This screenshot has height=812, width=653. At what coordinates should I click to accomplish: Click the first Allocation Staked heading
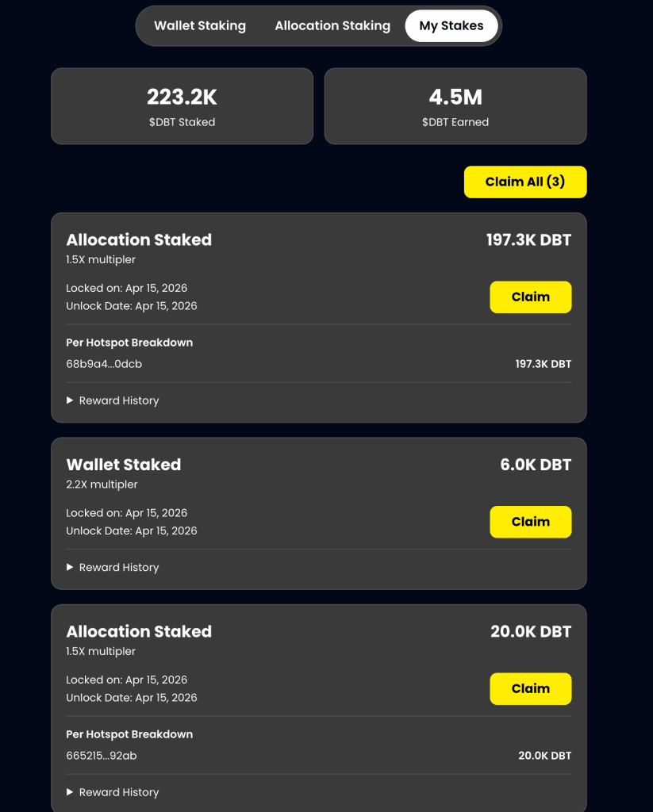point(139,239)
